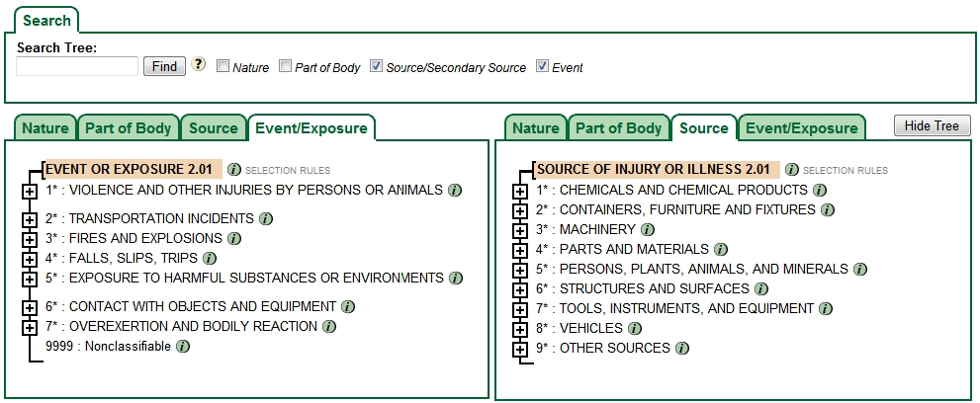980x403 pixels.
Task: Click the Hide Tree button
Action: 932,125
